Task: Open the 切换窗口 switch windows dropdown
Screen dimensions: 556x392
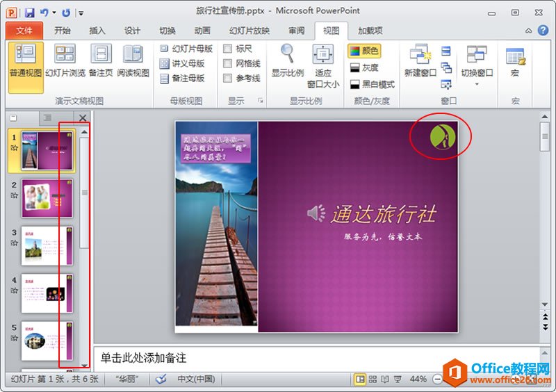Action: point(477,65)
